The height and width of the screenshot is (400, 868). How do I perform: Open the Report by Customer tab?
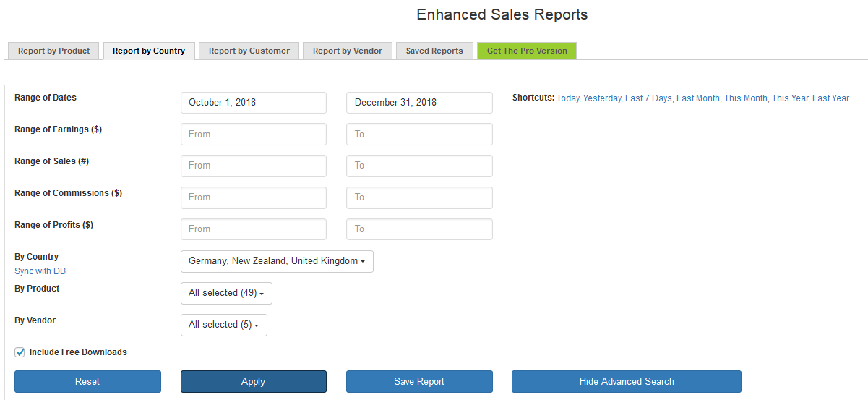click(x=249, y=51)
